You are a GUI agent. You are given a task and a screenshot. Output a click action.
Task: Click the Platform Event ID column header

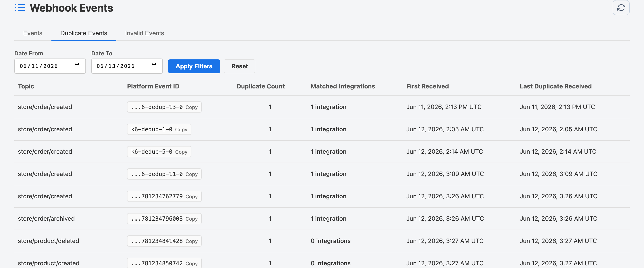(x=153, y=86)
